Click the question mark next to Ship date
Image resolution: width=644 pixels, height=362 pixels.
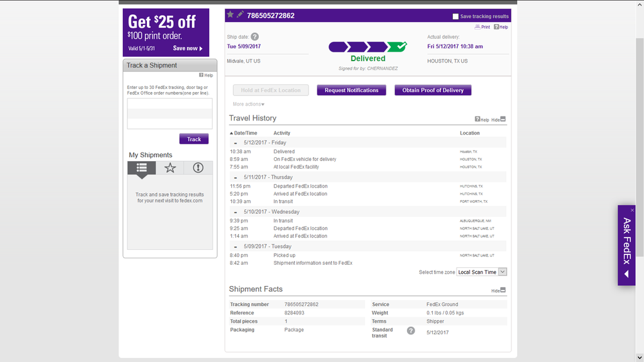tap(255, 37)
